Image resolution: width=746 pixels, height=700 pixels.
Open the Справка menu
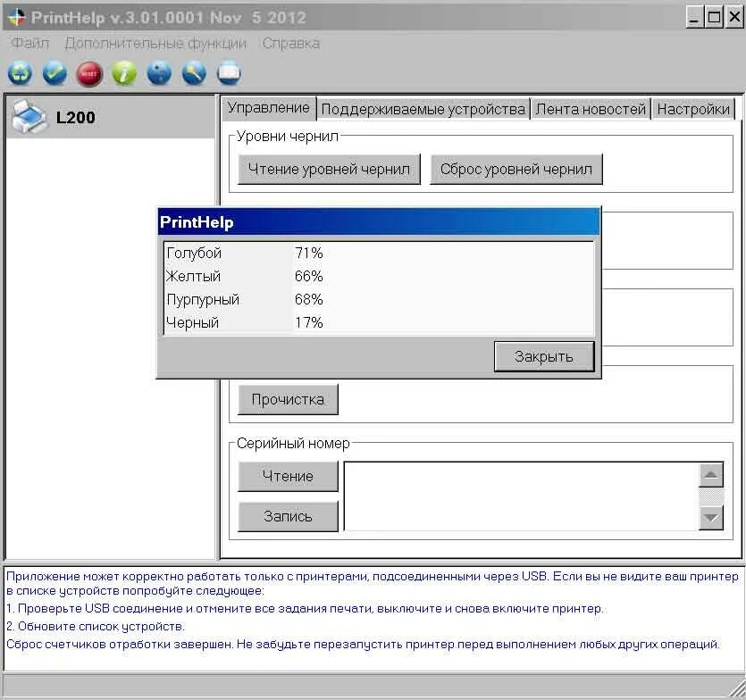290,43
